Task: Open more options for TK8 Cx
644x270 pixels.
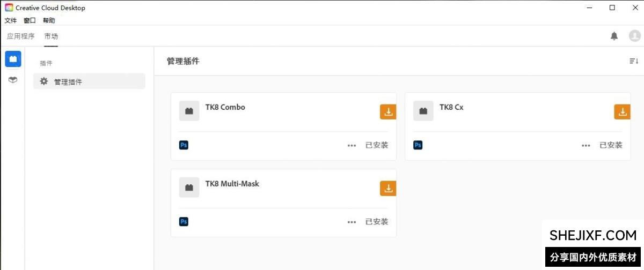Action: [x=586, y=145]
